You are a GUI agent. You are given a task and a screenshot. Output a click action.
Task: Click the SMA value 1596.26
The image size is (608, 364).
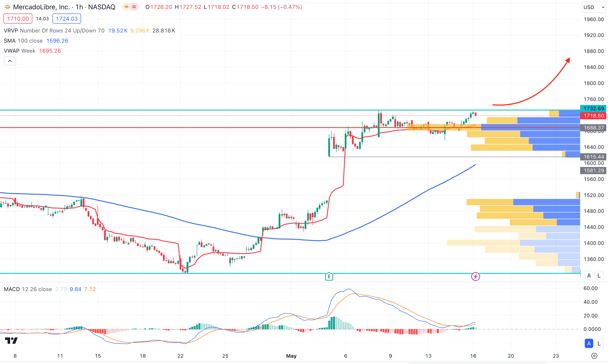point(57,41)
